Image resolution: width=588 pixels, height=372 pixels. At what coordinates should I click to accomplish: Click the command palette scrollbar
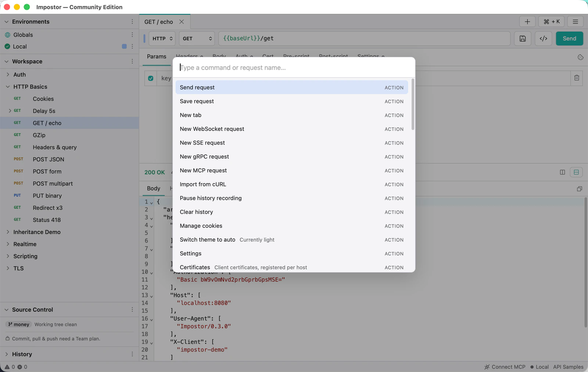(x=413, y=104)
